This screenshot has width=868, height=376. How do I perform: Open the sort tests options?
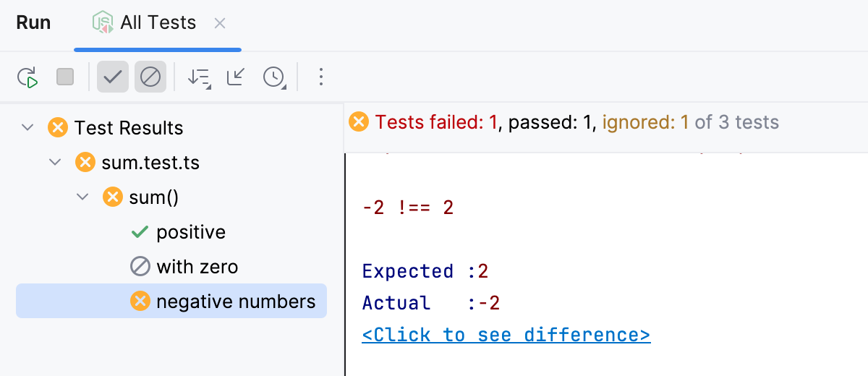[199, 77]
